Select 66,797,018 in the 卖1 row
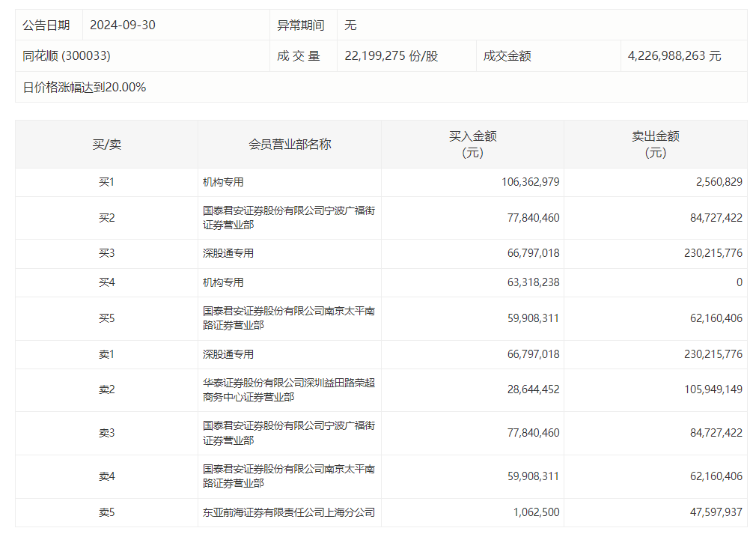The width and height of the screenshot is (756, 540). click(533, 354)
